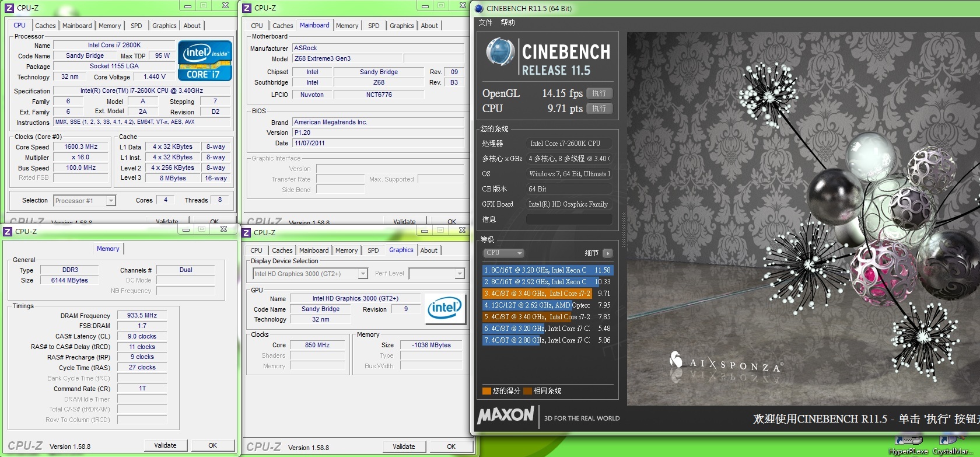Click the orange 您的得分 legend swatch

[x=487, y=391]
